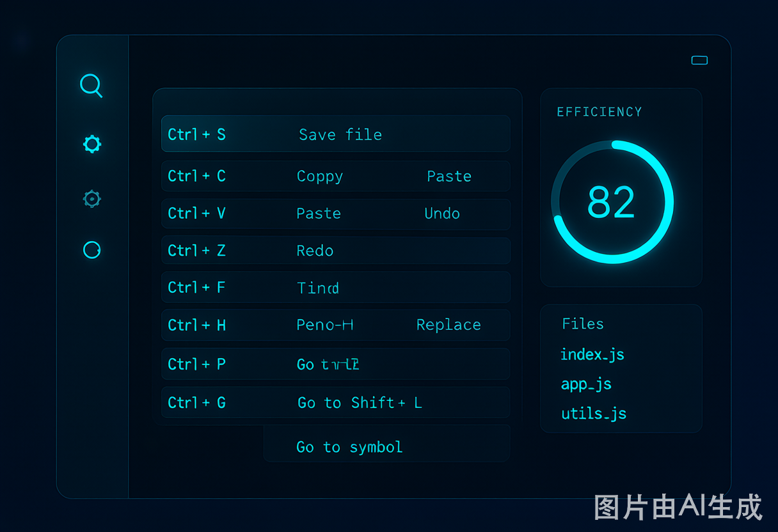The image size is (778, 532).
Task: Choose the Ctrl + Z Redo row
Action: [x=336, y=251]
